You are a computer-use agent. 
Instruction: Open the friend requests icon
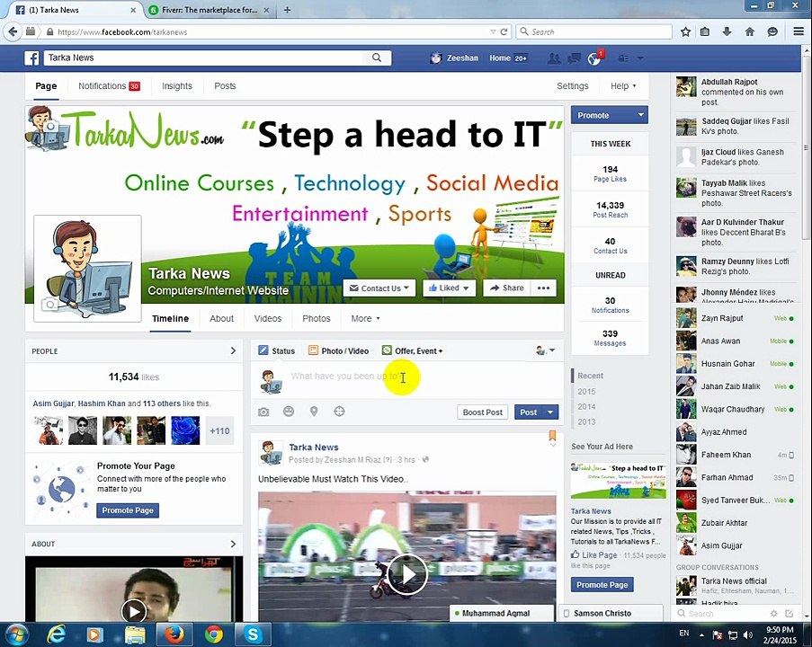[x=554, y=58]
